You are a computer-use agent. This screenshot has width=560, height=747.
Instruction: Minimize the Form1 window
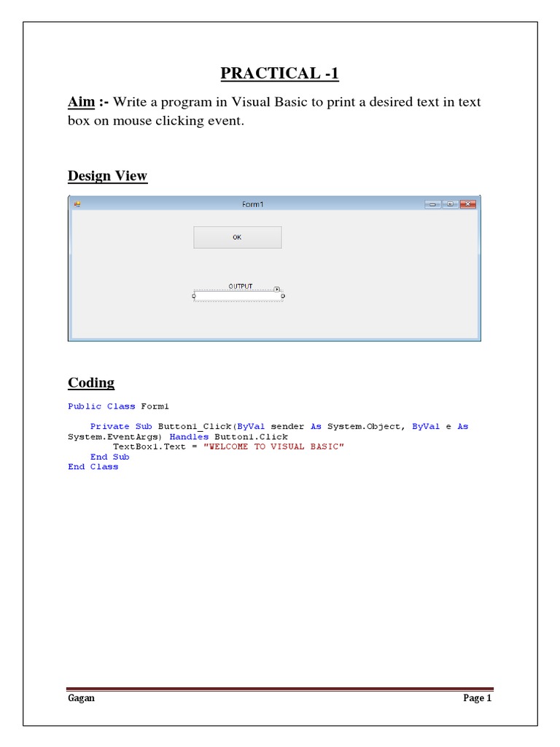(x=432, y=204)
